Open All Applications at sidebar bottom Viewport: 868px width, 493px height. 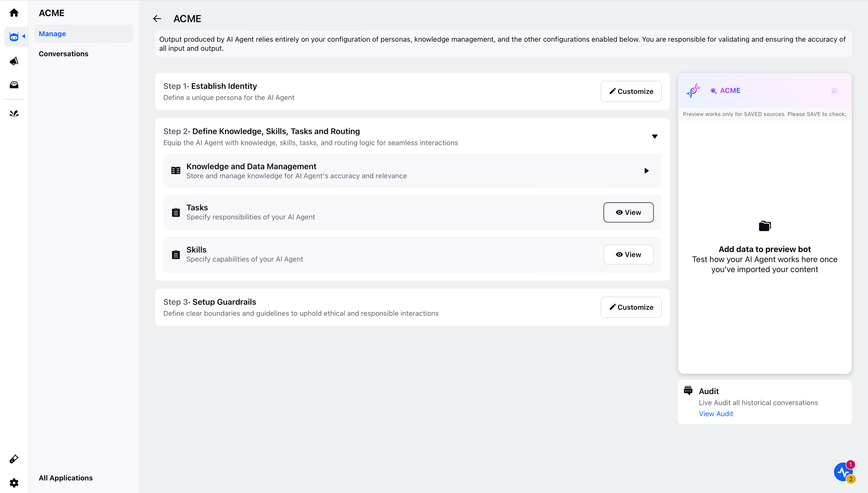66,478
